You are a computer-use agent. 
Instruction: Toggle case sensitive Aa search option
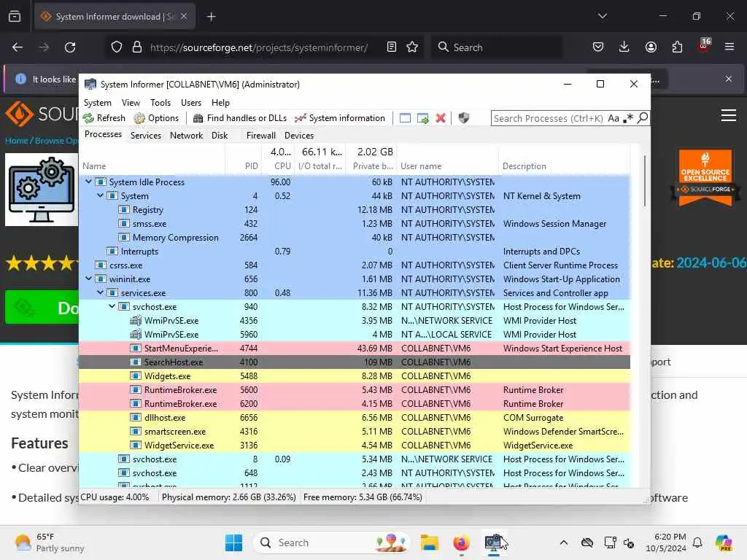(x=613, y=118)
